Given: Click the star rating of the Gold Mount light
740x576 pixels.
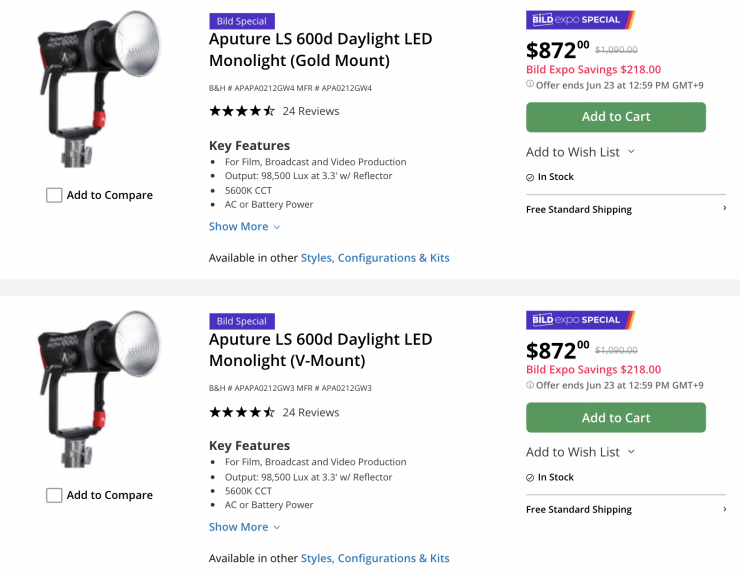Looking at the screenshot, I should tap(242, 111).
